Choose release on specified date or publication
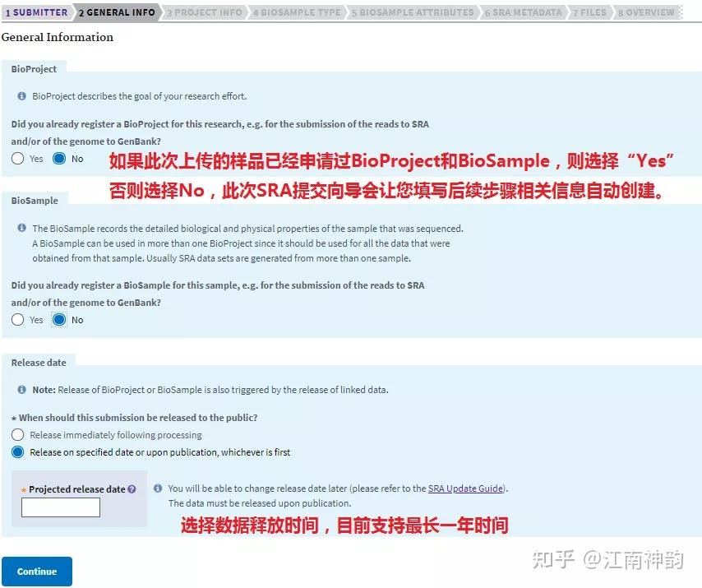Viewport: 702px width, 588px height. (17, 451)
